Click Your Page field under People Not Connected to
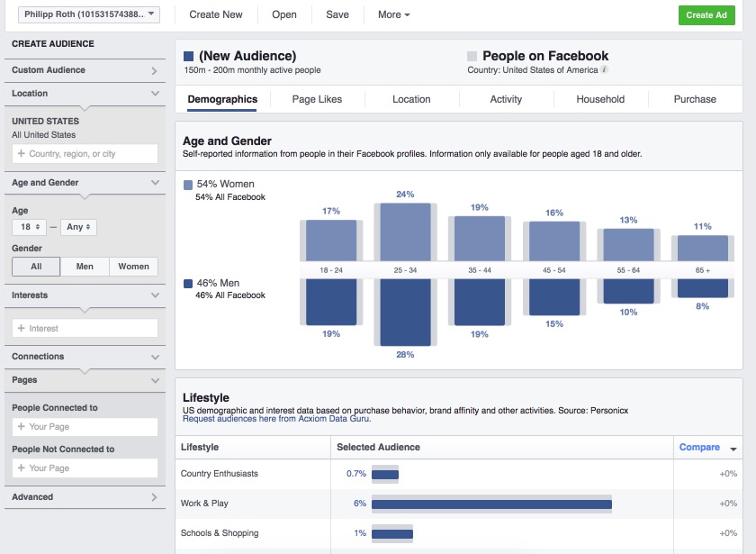756x554 pixels. (85, 468)
